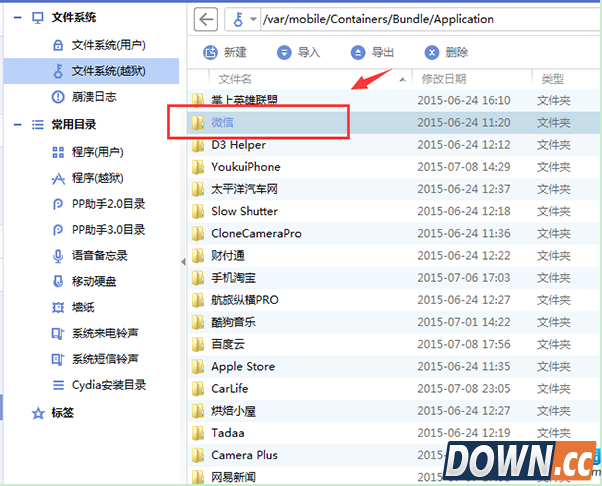The image size is (602, 486).
Task: Click the CarLife folder icon
Action: pyautogui.click(x=198, y=388)
